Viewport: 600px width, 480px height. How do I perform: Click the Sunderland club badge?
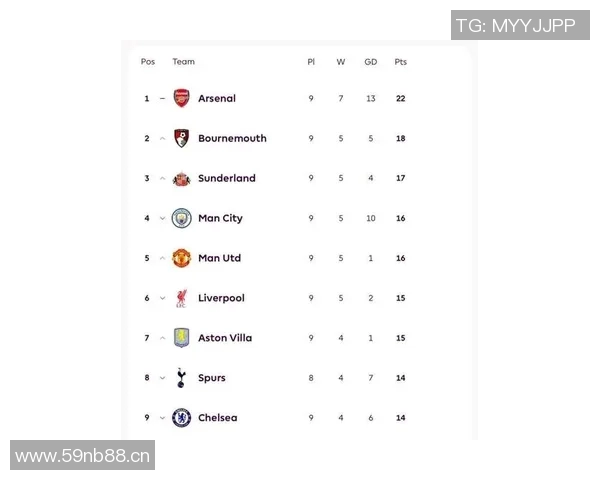click(181, 178)
